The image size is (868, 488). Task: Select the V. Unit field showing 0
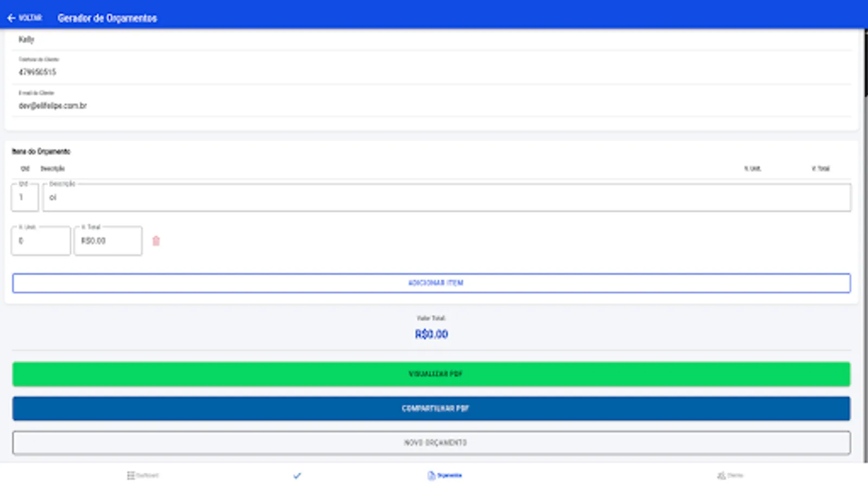tap(40, 241)
